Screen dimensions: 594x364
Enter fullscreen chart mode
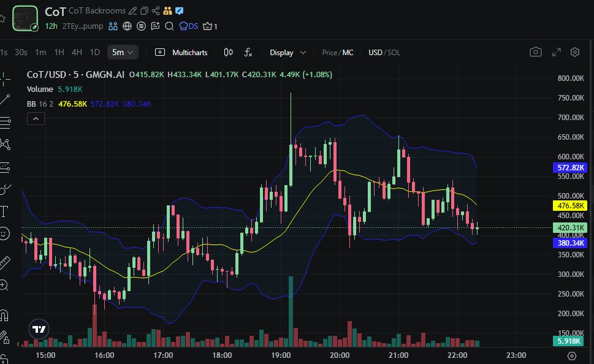pos(556,53)
